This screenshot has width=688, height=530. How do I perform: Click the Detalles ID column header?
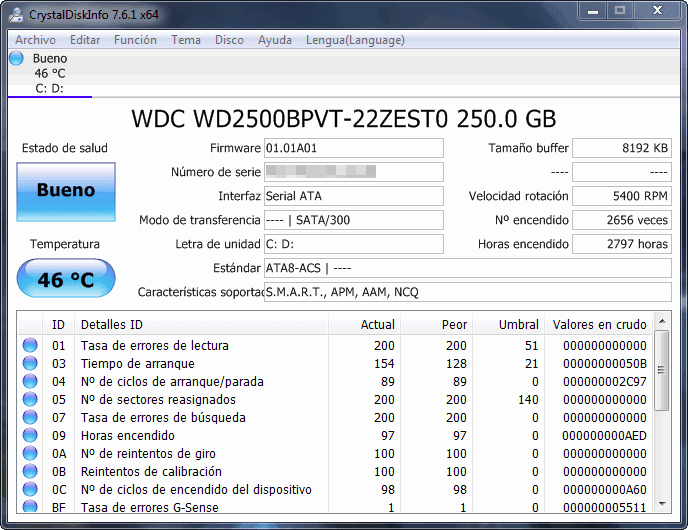click(201, 325)
